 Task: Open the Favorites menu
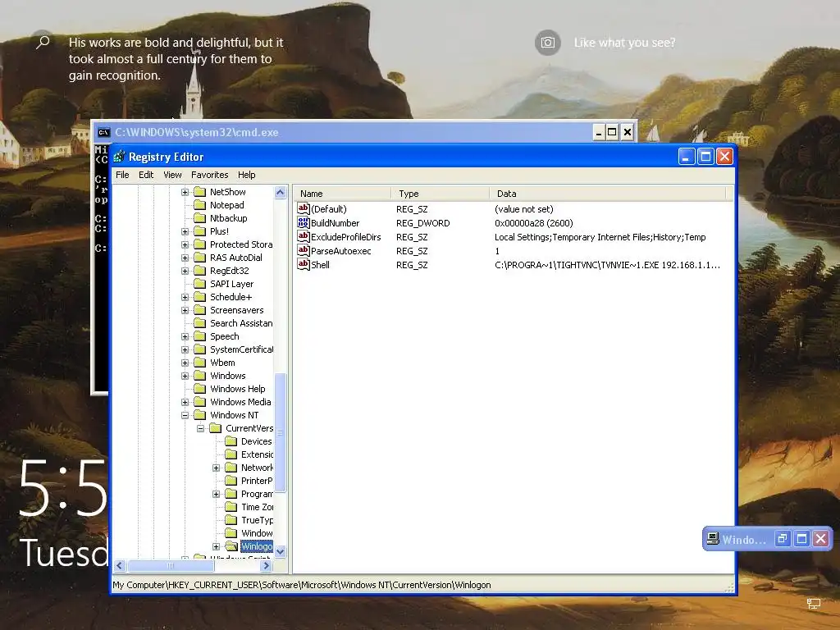pos(209,175)
